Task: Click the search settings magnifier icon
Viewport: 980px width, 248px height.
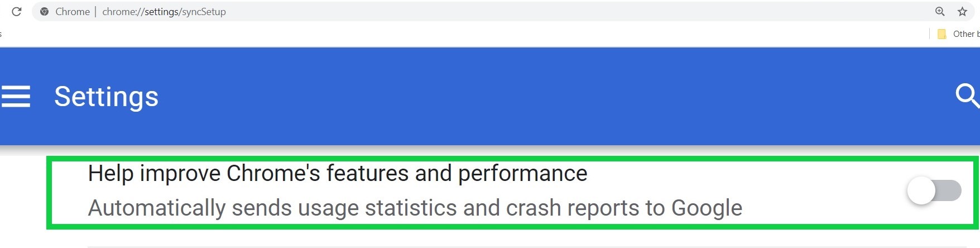Action: [967, 96]
